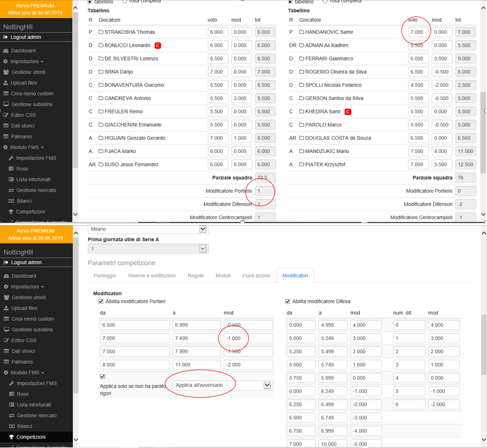Click the folder icon beside PIATEK Krzysztof
Screen dimensions: 487x448
[302, 165]
